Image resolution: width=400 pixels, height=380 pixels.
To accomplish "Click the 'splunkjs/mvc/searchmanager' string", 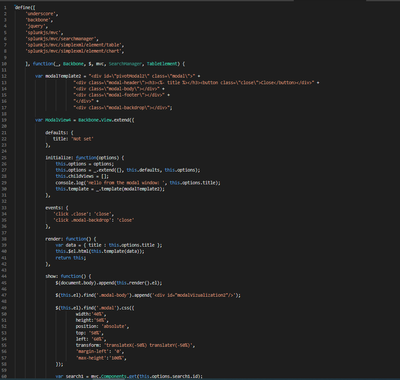I will point(62,39).
